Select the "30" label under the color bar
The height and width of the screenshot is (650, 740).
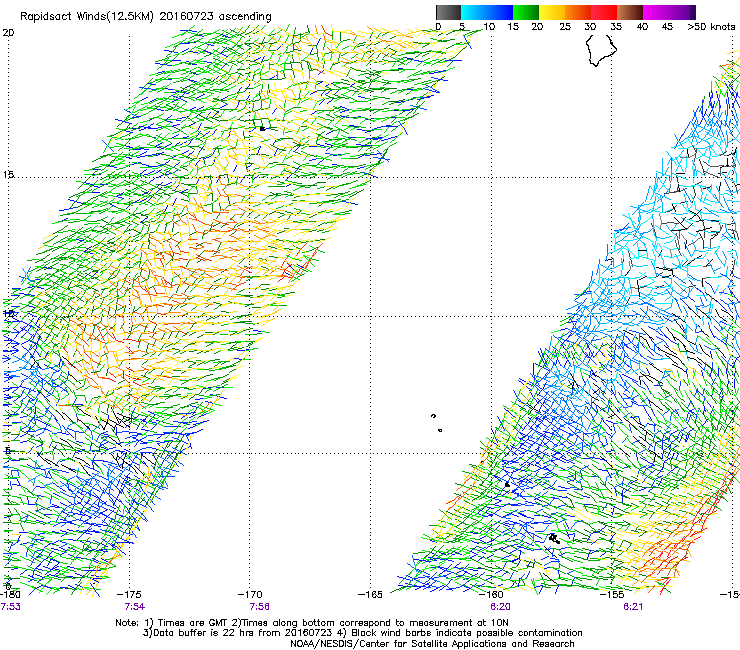pyautogui.click(x=590, y=27)
